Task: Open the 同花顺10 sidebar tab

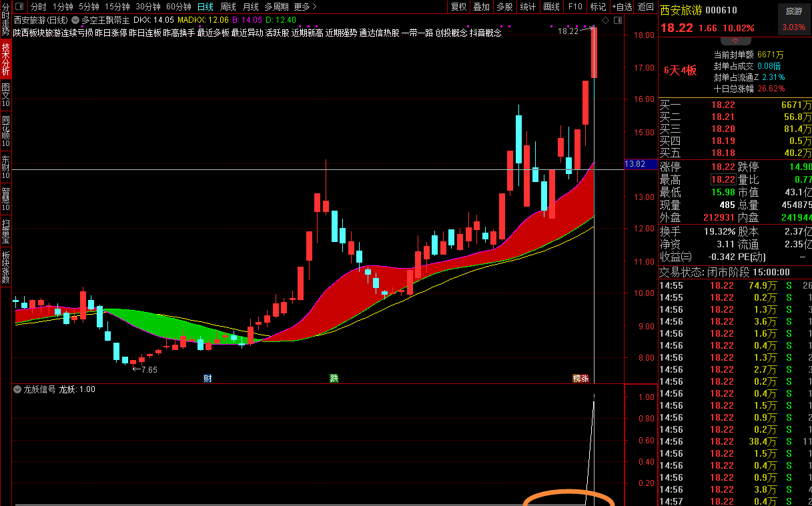Action: tap(6, 131)
